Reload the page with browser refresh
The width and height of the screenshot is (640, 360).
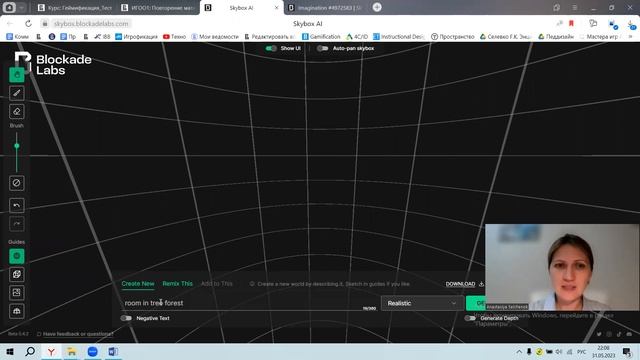(x=28, y=24)
